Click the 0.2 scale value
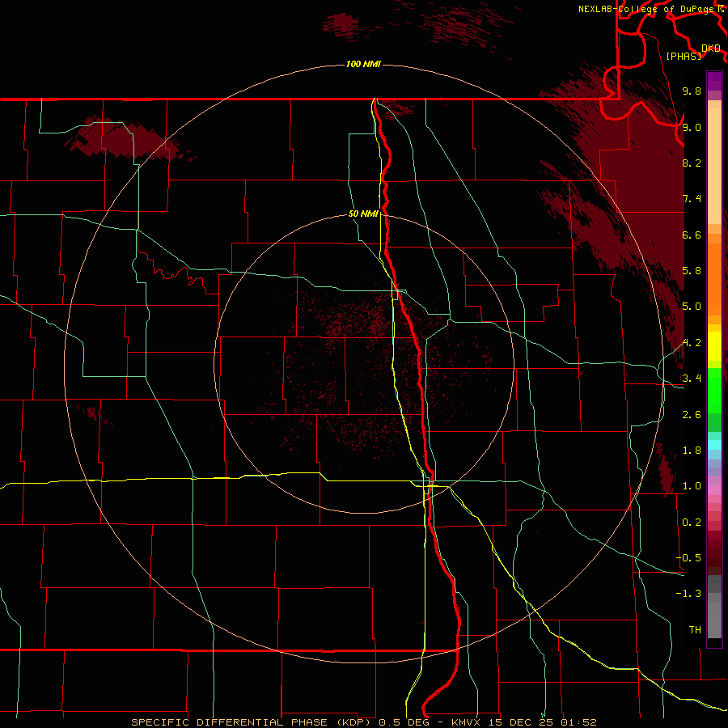Screen dimensions: 728x728 [692, 523]
